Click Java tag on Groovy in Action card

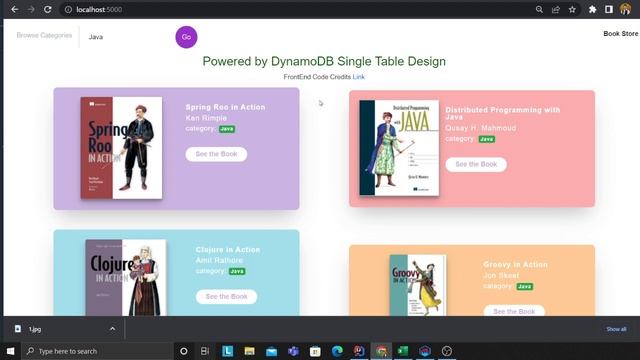[525, 287]
